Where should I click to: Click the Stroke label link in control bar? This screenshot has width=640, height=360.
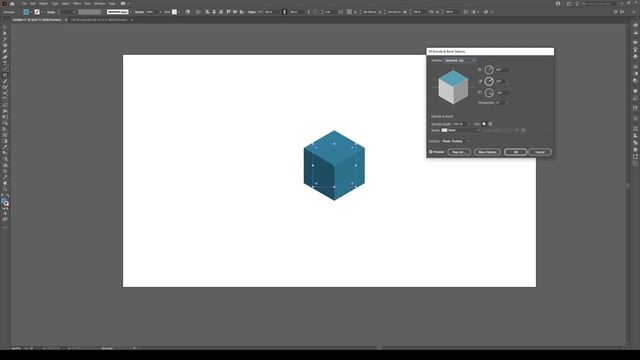point(51,12)
